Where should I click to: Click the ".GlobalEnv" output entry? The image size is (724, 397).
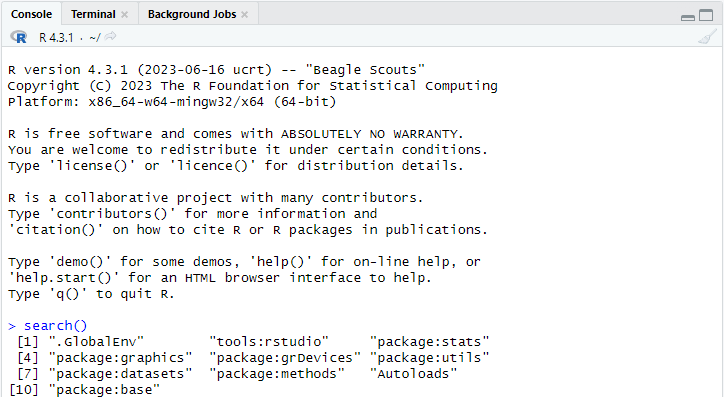pyautogui.click(x=96, y=342)
